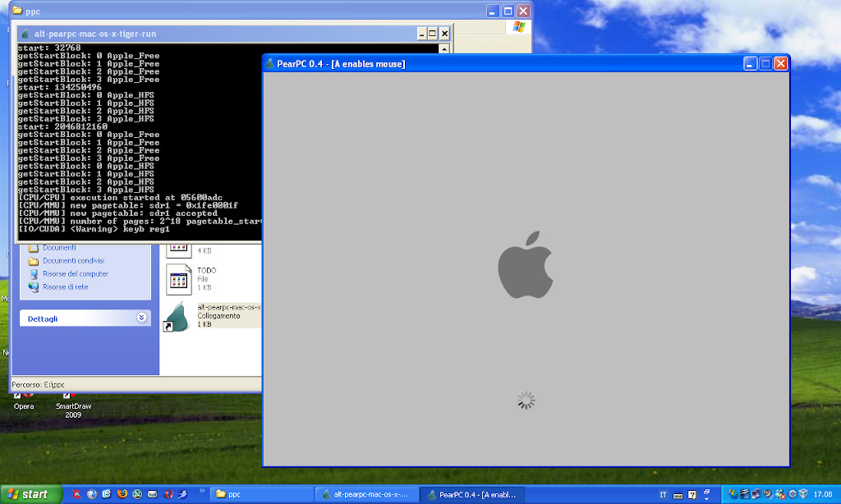
Task: Click the Collegamento shortcut label
Action: pos(218,316)
